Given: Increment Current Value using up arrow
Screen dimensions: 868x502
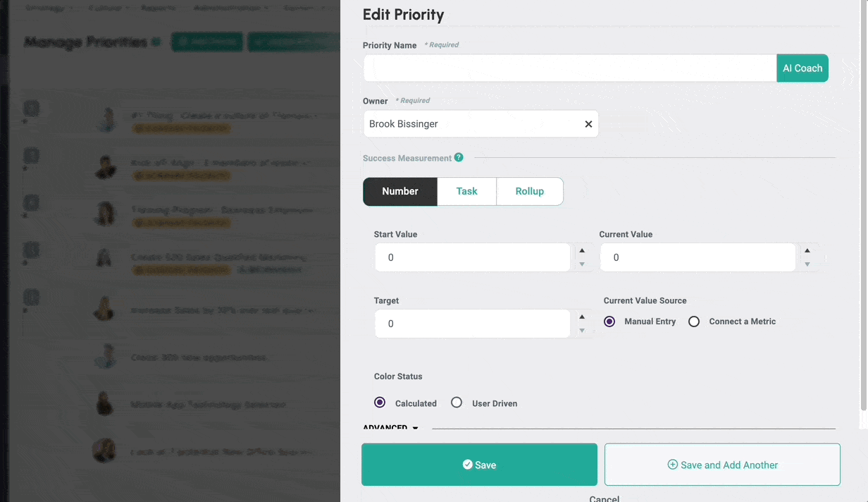Looking at the screenshot, I should tap(807, 250).
